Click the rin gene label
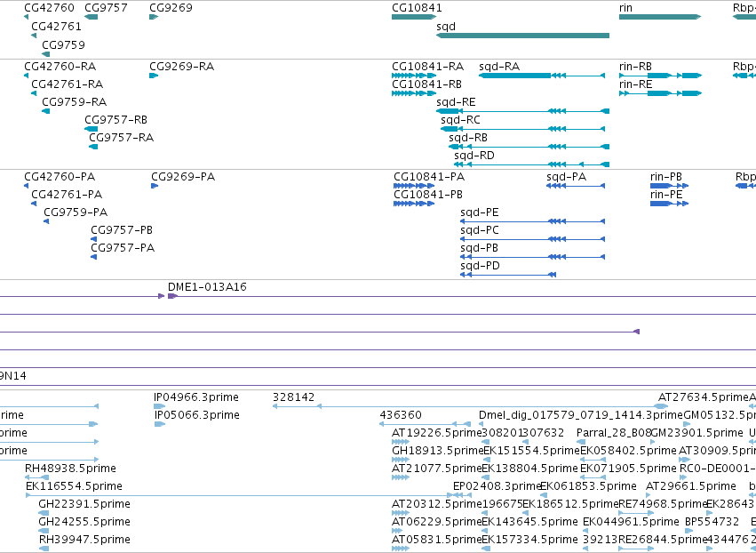Screen dimensions: 756x553 [x=625, y=8]
